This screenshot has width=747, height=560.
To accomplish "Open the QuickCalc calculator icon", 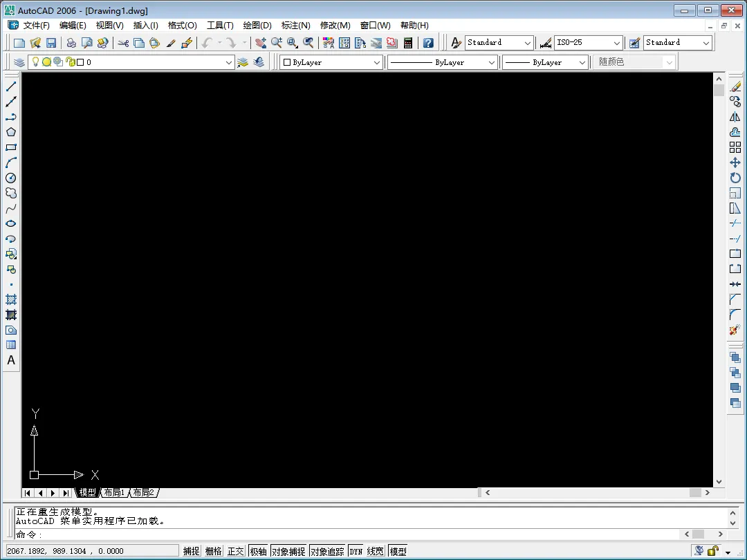I will pos(408,43).
